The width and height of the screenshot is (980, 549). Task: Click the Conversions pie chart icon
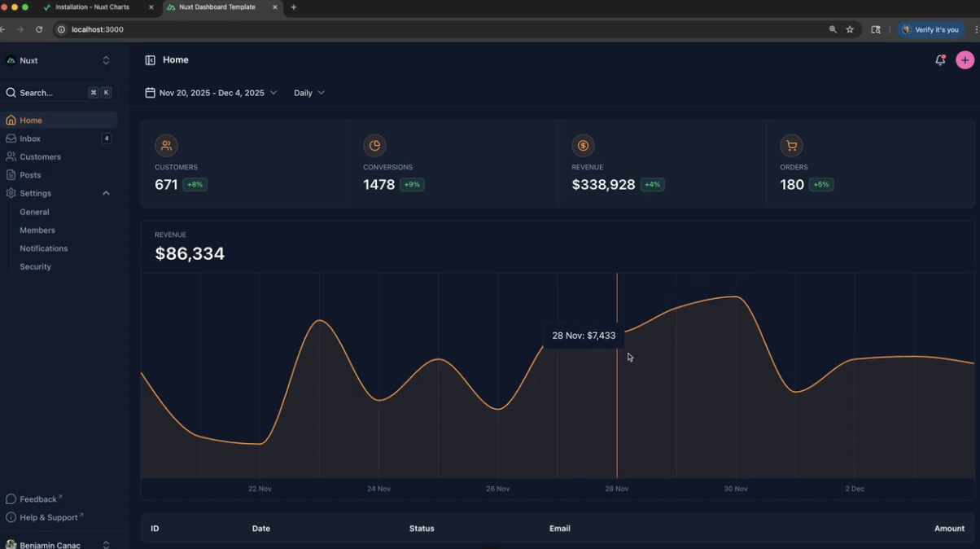point(374,146)
